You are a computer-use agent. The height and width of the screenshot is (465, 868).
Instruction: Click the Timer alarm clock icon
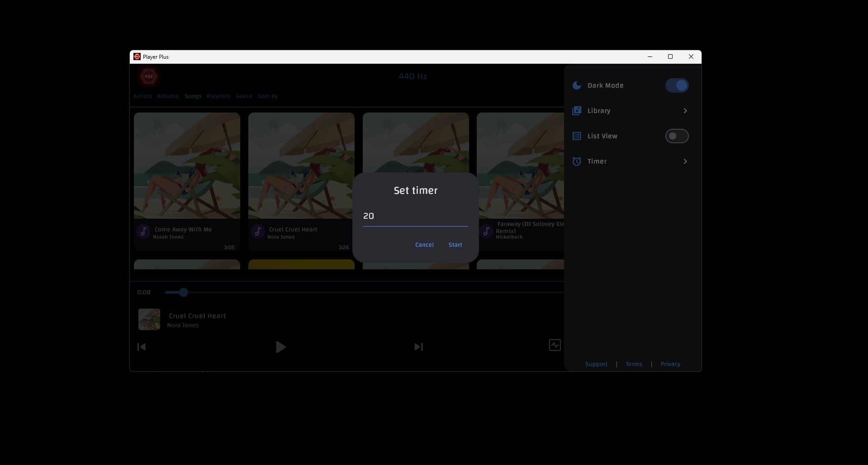[576, 161]
